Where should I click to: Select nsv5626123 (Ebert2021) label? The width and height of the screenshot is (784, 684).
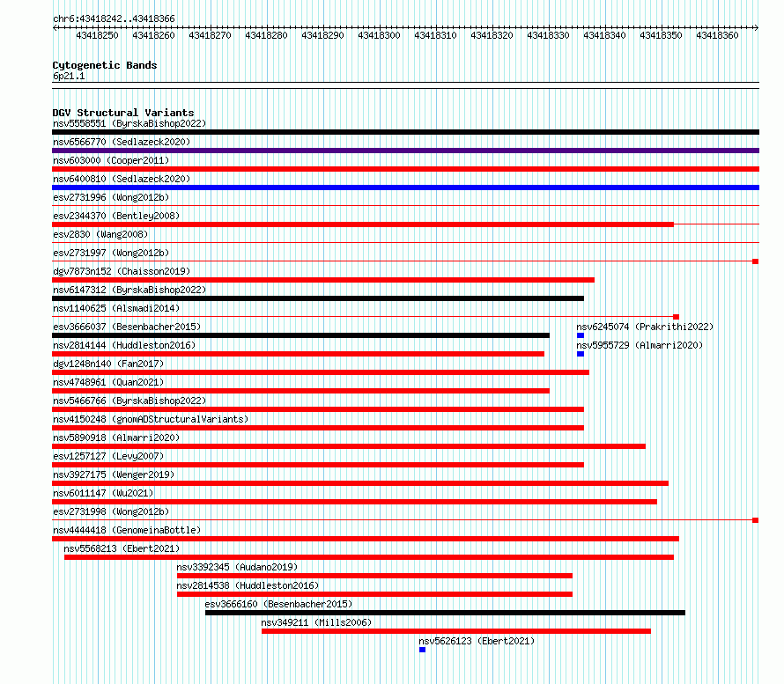click(x=477, y=641)
